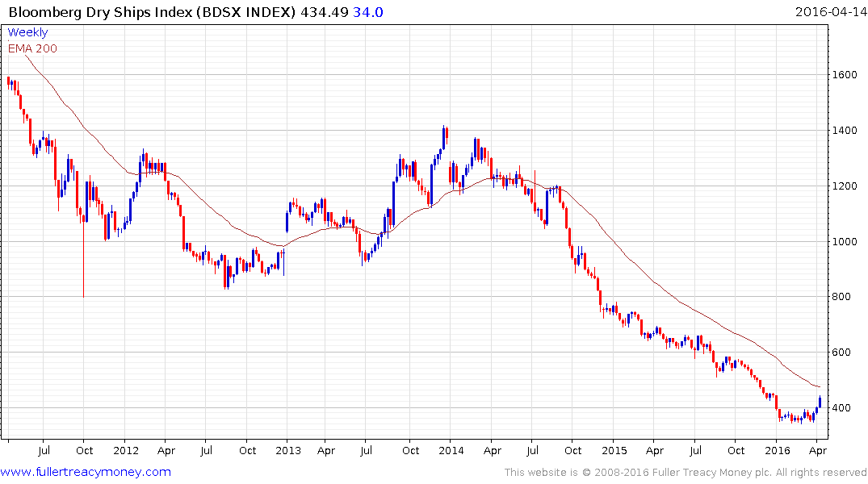
Task: Click the '400' y-axis label
Action: click(841, 408)
